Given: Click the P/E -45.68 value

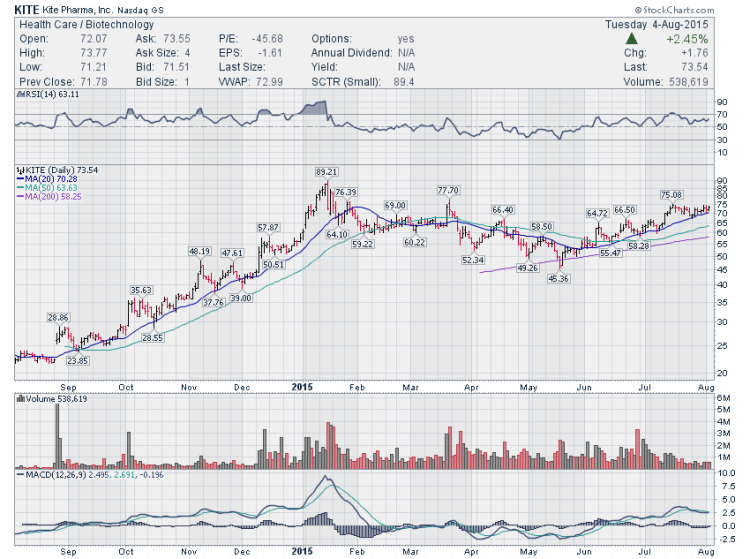Looking at the screenshot, I should click(267, 39).
